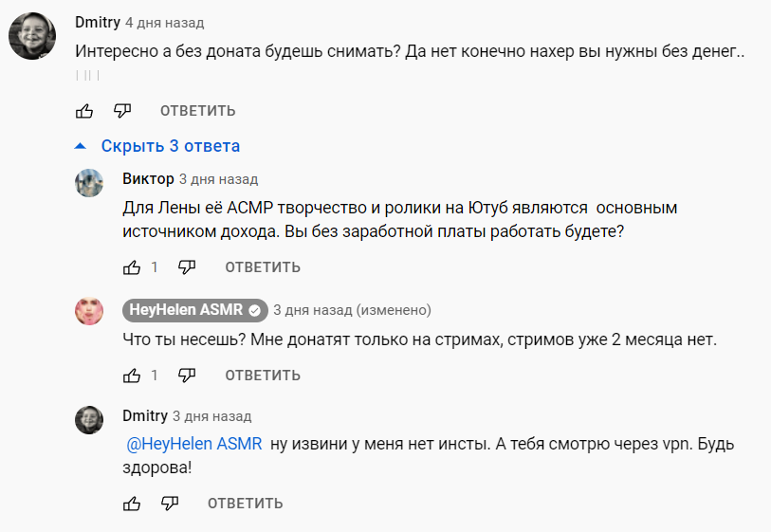Like Виктор's reply comment
This screenshot has height=532, width=771.
point(132,267)
